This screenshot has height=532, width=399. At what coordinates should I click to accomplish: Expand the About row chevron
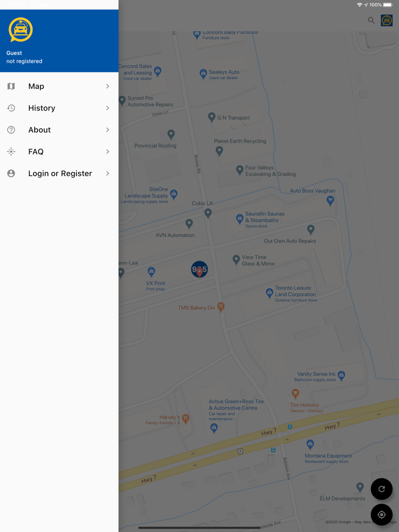(x=107, y=130)
